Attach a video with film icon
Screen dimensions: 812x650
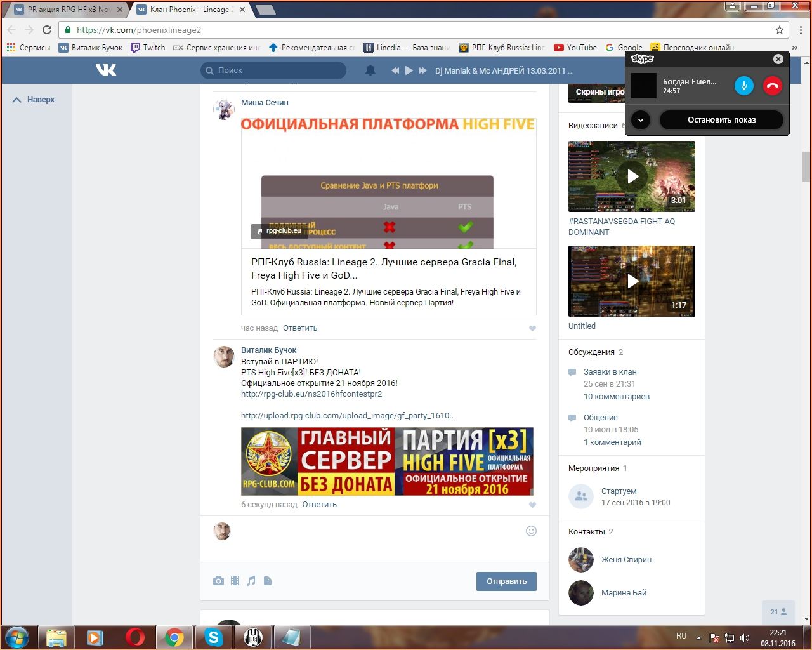[235, 581]
